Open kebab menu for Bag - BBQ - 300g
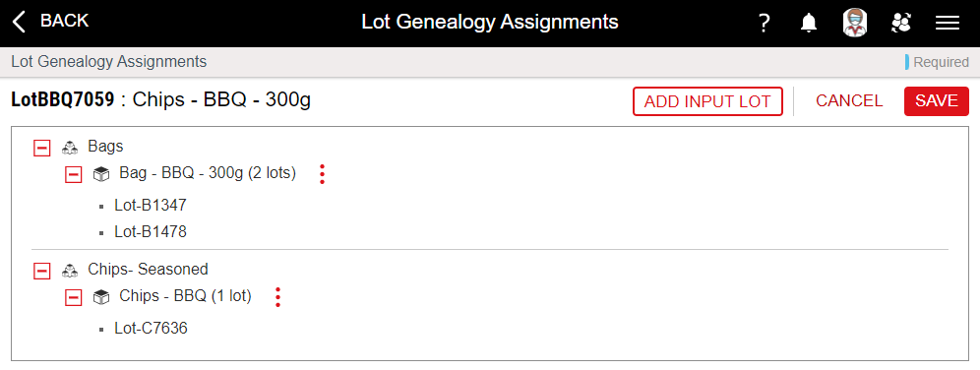Screen dimensions: 980x370 (x=322, y=174)
